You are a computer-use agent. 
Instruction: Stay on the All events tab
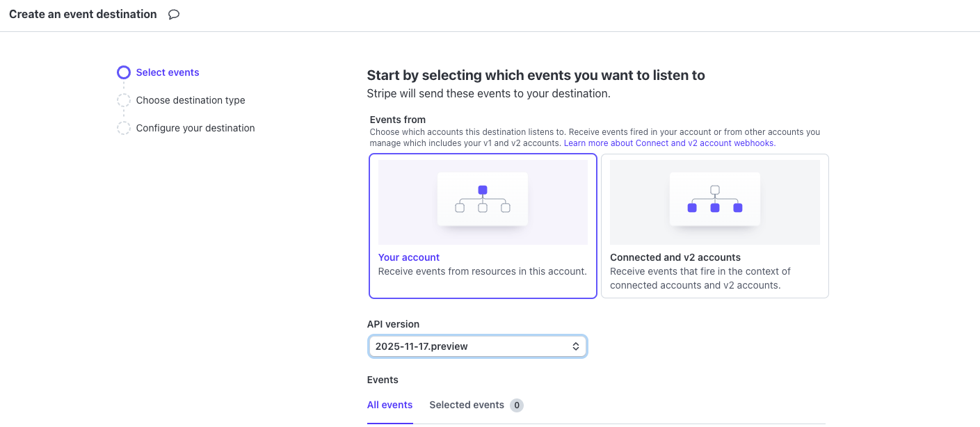click(389, 405)
